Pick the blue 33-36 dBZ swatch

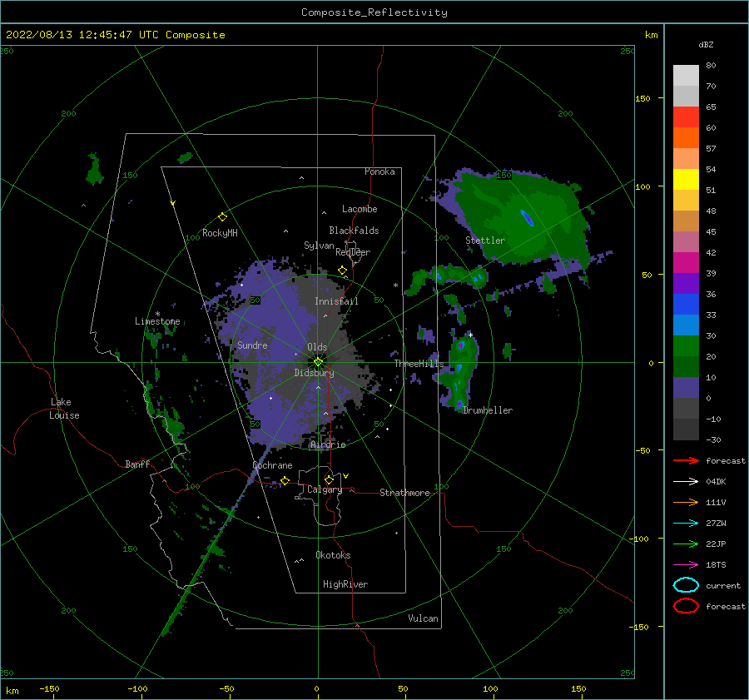(x=686, y=305)
